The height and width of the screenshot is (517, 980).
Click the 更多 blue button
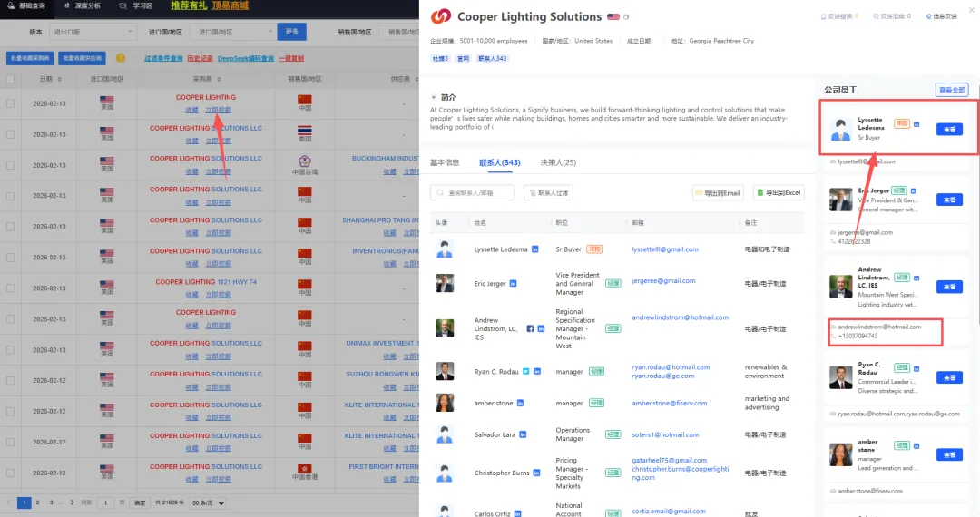pyautogui.click(x=292, y=31)
